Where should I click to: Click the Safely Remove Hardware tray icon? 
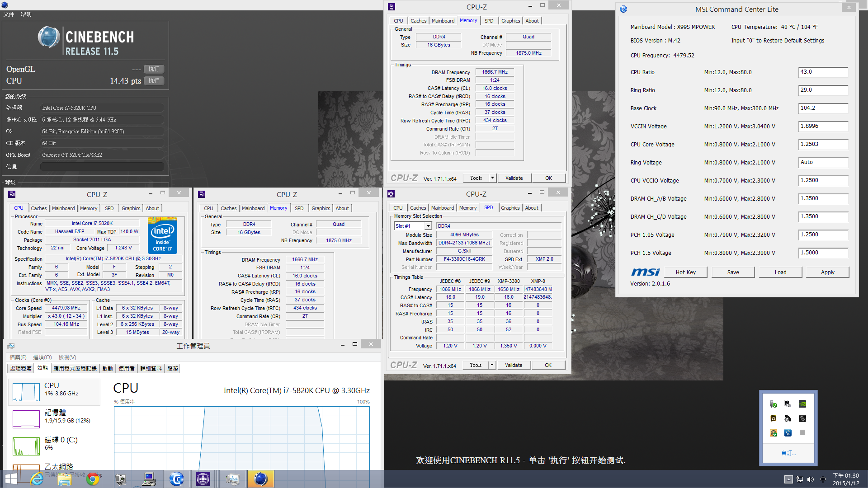(x=774, y=404)
